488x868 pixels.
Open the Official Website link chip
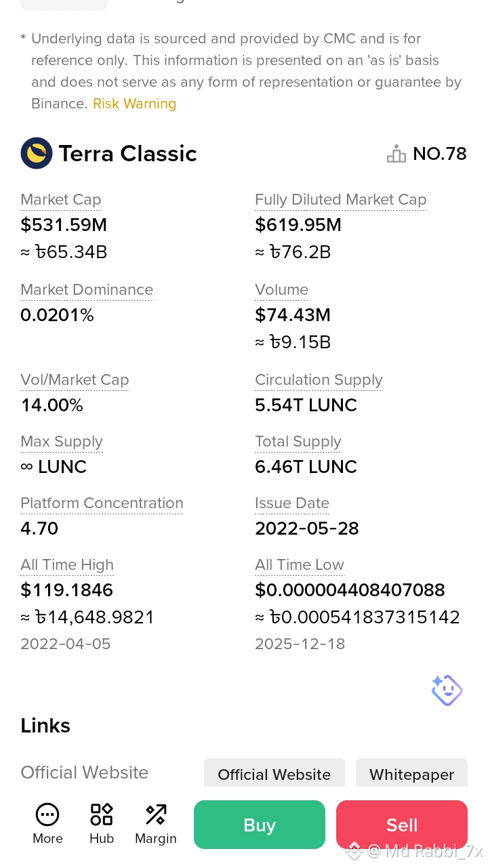click(x=274, y=774)
